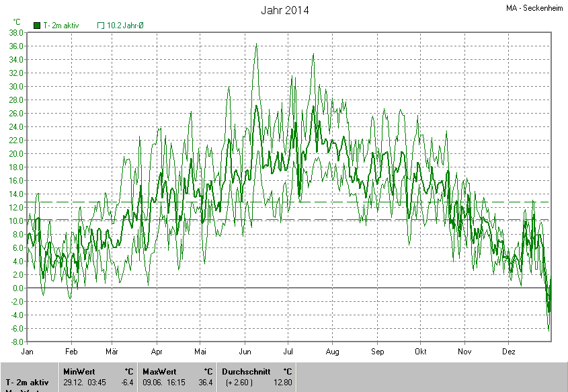Click the (+ 2.60) deviation value
Viewport: 568px width, 392px height.
[239, 383]
